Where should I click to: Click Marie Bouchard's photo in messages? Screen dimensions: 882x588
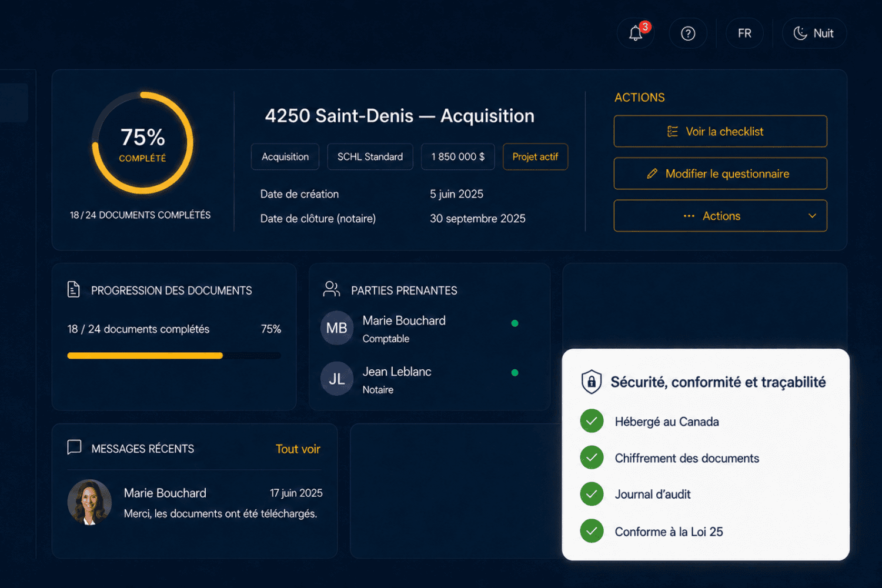pos(89,502)
